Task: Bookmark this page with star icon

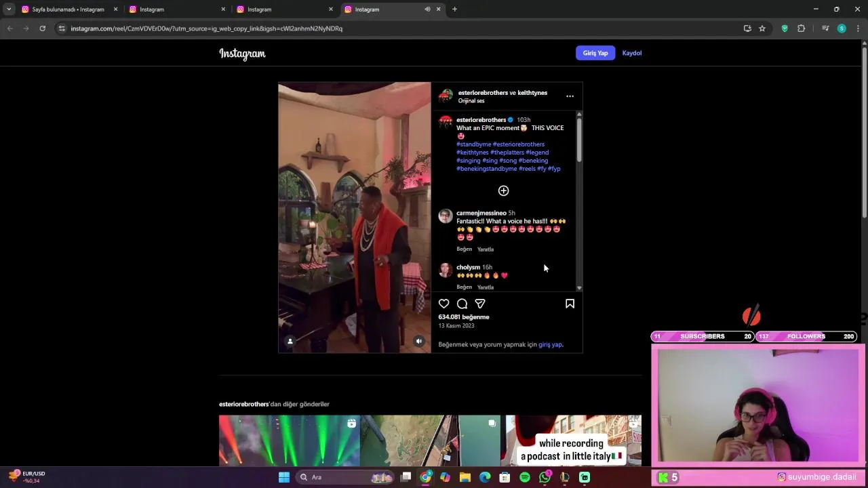Action: coord(762,28)
